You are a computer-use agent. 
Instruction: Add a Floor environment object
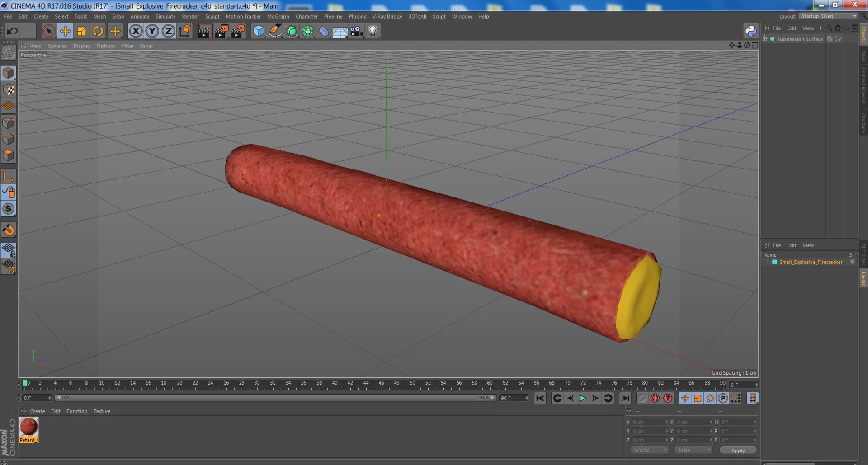click(x=340, y=31)
